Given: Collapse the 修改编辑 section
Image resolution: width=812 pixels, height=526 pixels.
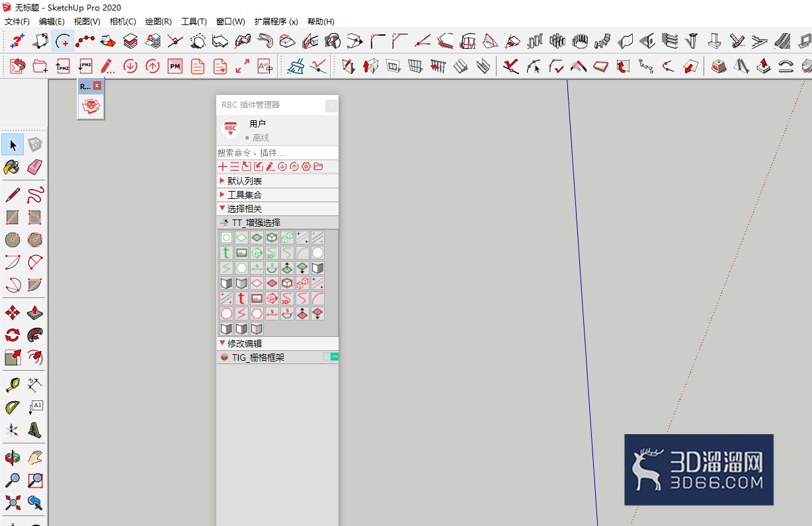Looking at the screenshot, I should [277, 344].
